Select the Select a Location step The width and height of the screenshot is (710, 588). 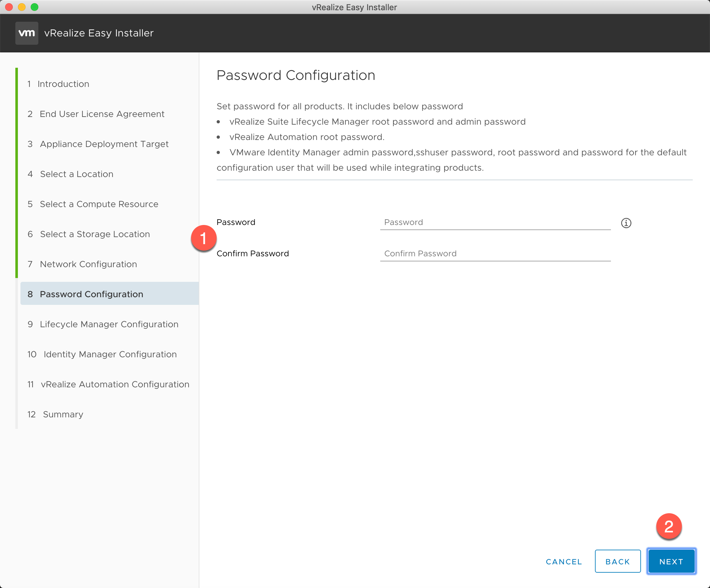coord(70,174)
